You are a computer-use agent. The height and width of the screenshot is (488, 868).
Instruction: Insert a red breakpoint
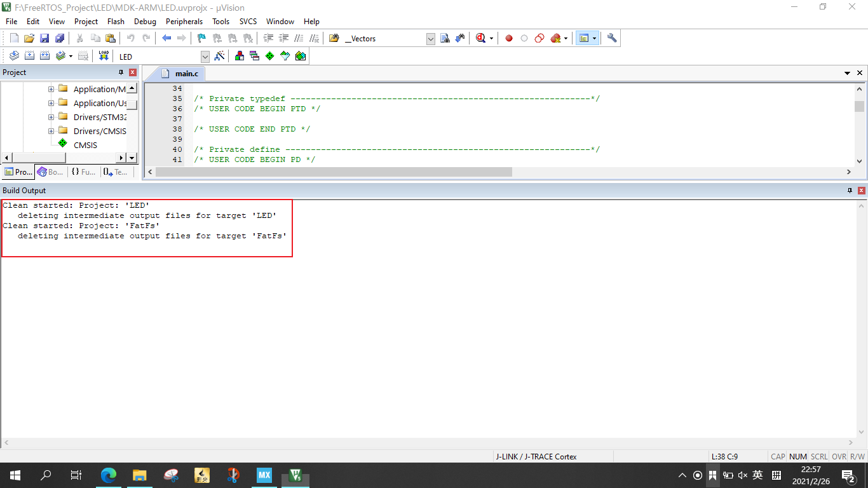click(x=509, y=38)
